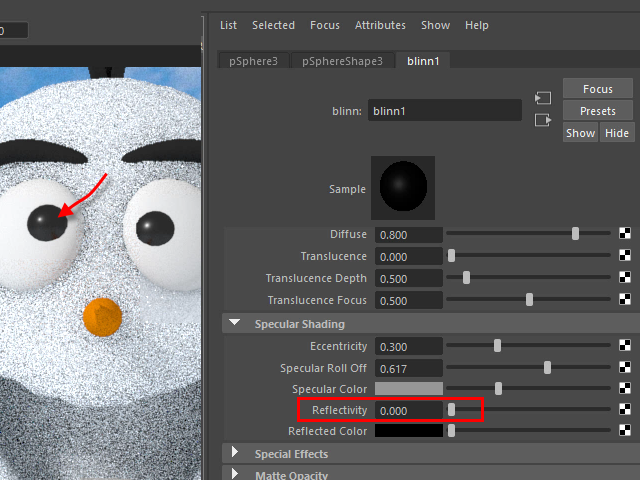Click the Diffuse texture map checker icon
640x480 pixels.
626,234
